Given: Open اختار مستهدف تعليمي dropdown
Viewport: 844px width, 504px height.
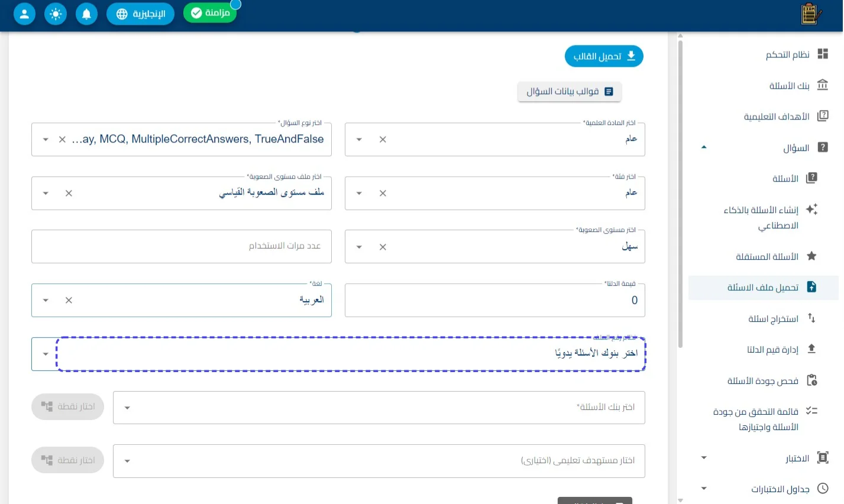Looking at the screenshot, I should pyautogui.click(x=379, y=461).
